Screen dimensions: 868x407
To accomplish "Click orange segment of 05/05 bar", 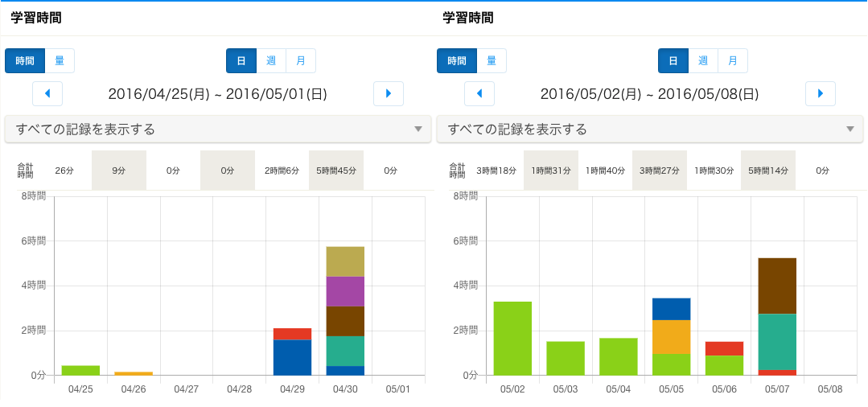I will pos(671,336).
